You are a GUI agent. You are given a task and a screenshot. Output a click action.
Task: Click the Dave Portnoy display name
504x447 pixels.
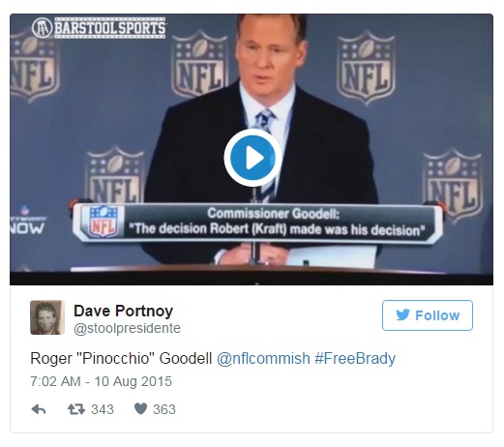[x=124, y=311]
